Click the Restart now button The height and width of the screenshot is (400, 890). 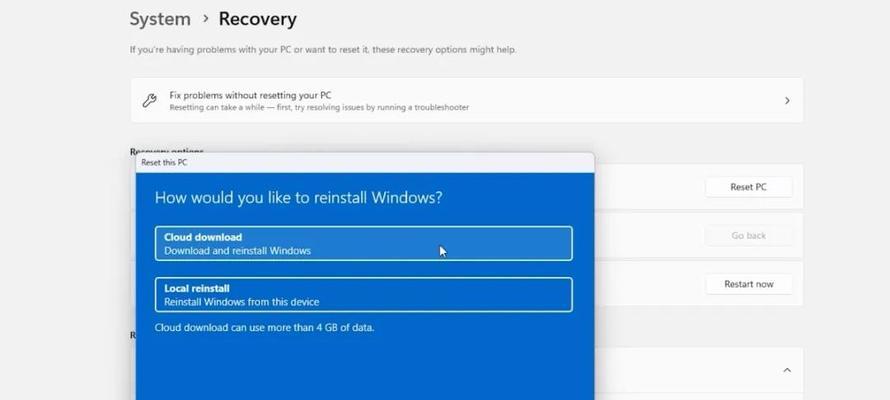pyautogui.click(x=748, y=284)
